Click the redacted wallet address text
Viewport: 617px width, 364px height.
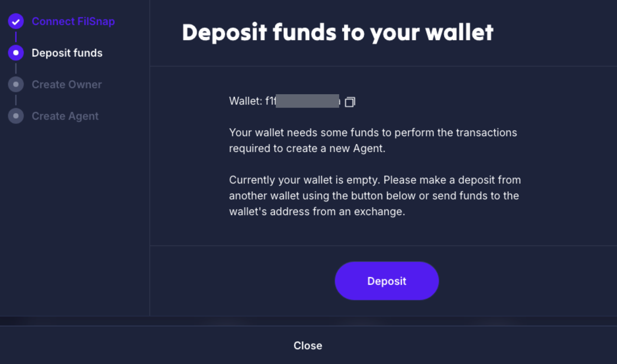307,101
